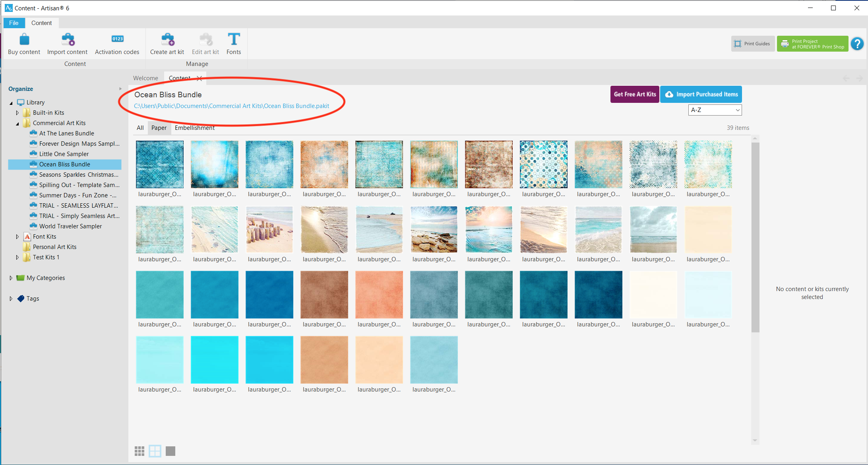Expand the My Categories node
The width and height of the screenshot is (868, 465).
click(x=11, y=278)
